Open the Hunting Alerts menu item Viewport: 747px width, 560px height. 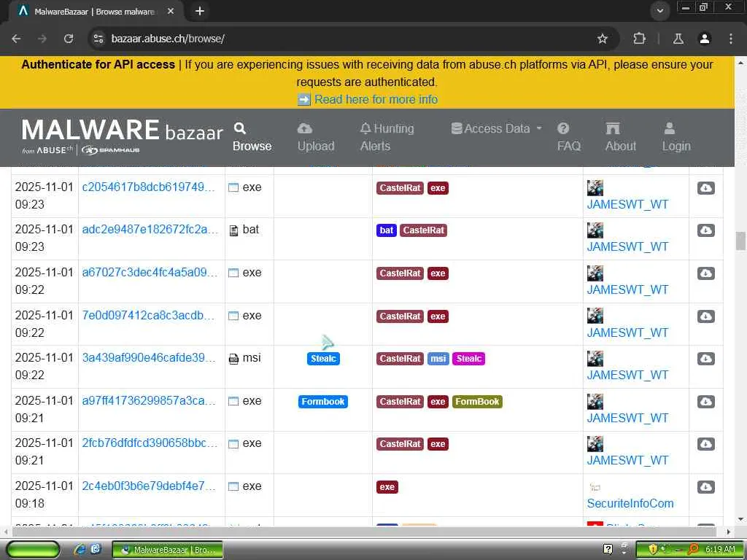click(387, 137)
